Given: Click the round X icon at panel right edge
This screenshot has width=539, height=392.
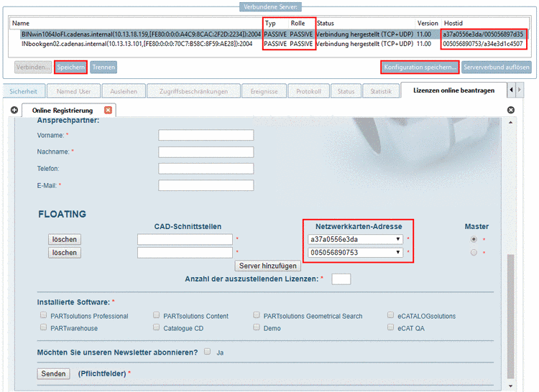Looking at the screenshot, I should pos(511,110).
